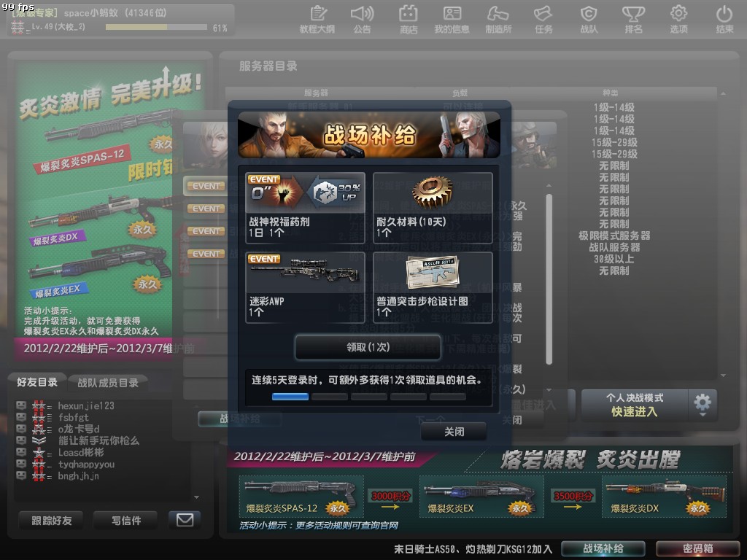Open the 制造所 workshop icon
Image resolution: width=747 pixels, height=560 pixels.
498,20
